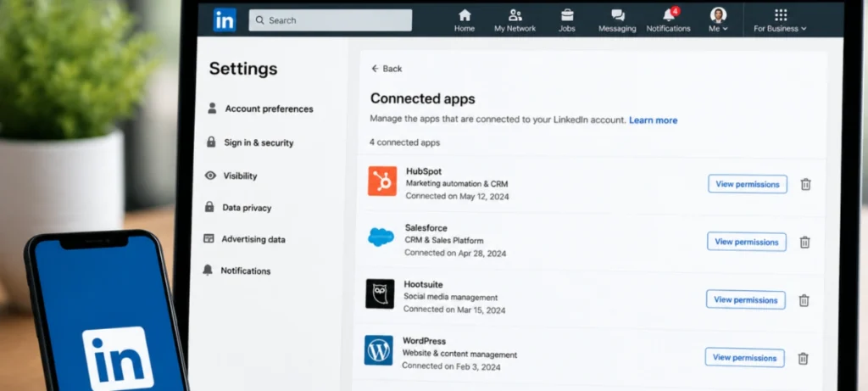Click 'CRM & Sales Platform' description
Screen dimensions: 868x391
pos(444,240)
